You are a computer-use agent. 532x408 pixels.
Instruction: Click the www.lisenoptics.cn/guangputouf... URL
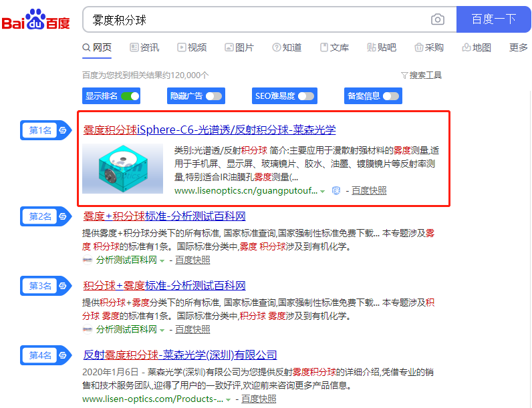246,191
